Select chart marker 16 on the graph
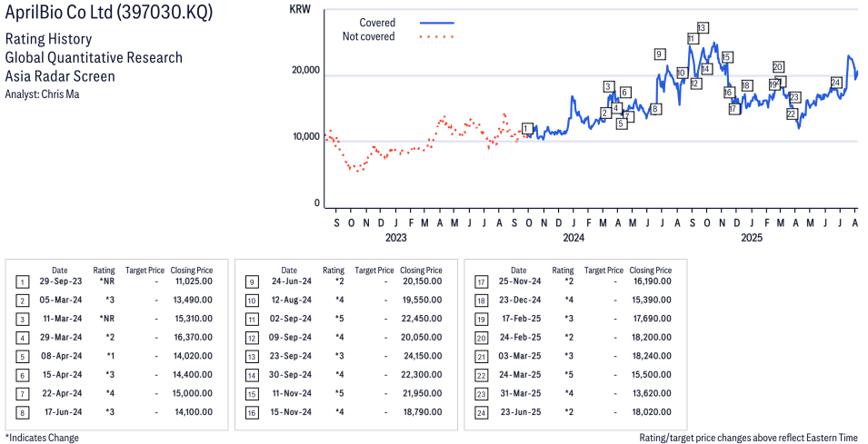 [x=729, y=93]
